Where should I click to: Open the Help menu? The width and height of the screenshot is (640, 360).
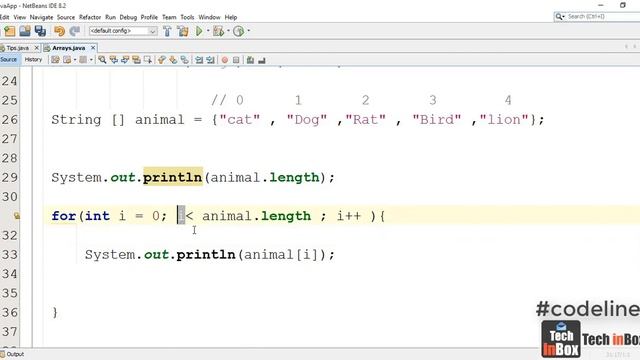pos(231,17)
